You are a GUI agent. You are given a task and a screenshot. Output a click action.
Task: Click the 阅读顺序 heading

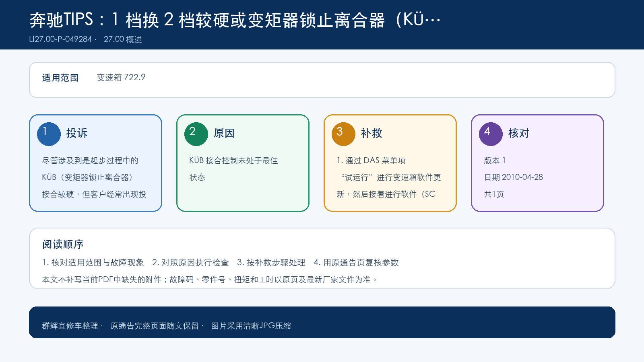63,244
